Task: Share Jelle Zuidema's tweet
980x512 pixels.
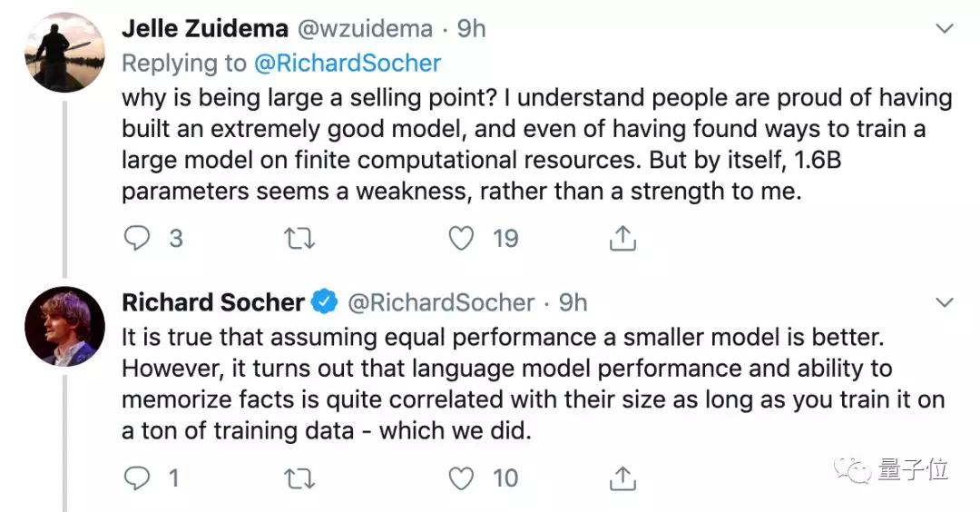Action: click(622, 238)
